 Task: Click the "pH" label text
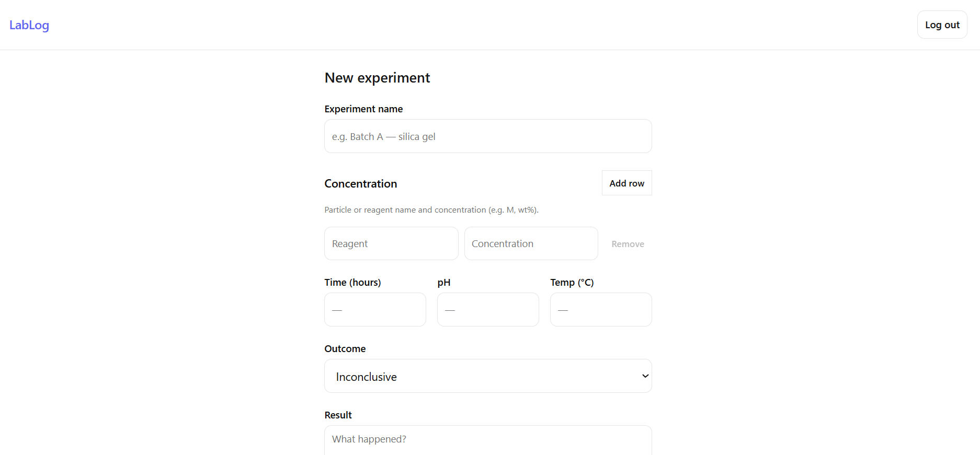click(x=443, y=283)
